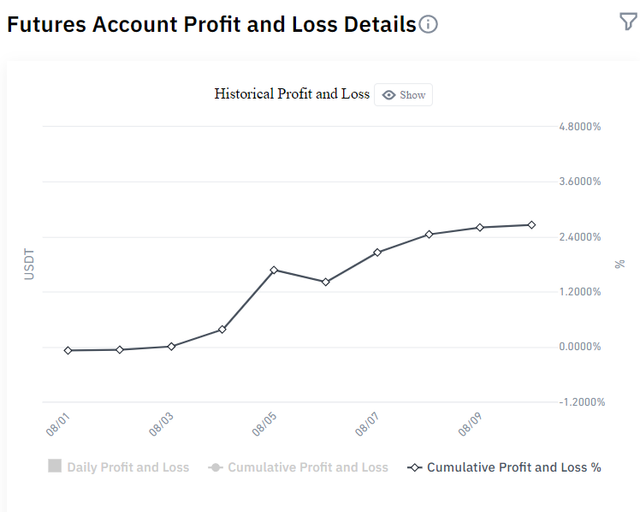Select the 08/07 data point diamond
The image size is (640, 512).
click(377, 252)
